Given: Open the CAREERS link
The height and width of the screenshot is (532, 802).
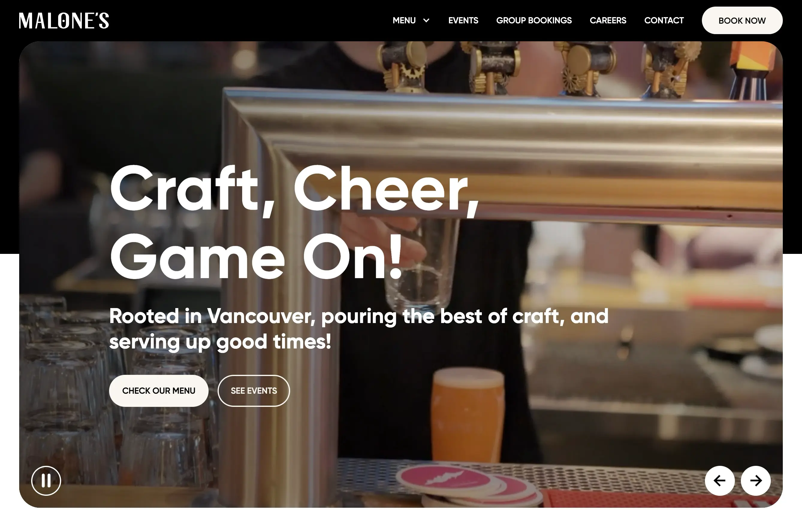Looking at the screenshot, I should click(x=608, y=20).
